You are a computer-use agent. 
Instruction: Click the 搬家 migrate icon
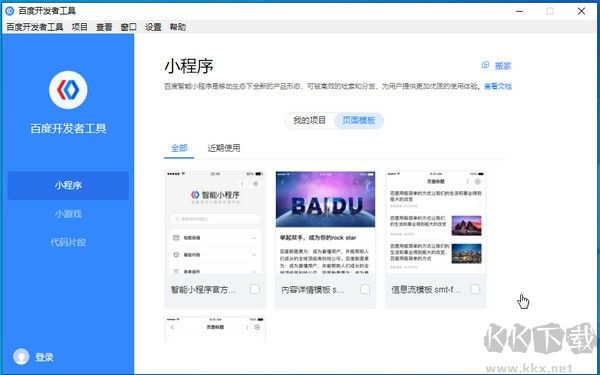coord(485,65)
